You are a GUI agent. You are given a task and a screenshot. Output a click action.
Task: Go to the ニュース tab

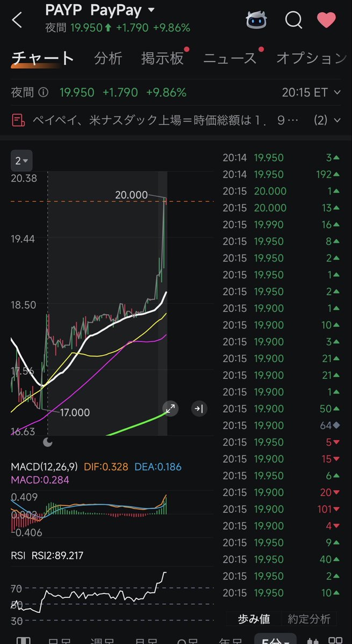230,58
